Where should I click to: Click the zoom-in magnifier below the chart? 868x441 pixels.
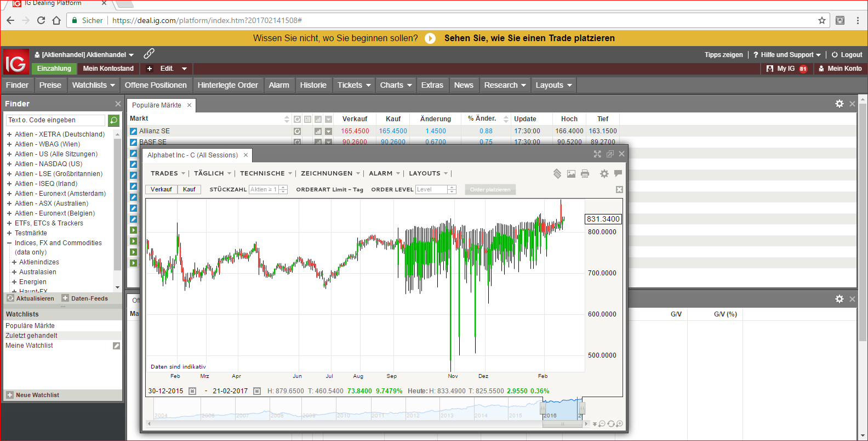(x=619, y=424)
